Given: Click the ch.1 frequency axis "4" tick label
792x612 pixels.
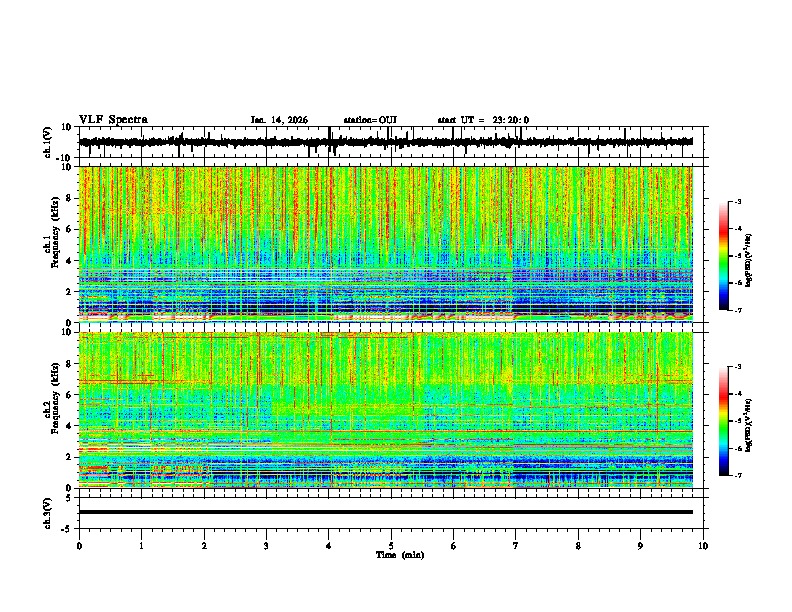Looking at the screenshot, I should click(69, 261).
